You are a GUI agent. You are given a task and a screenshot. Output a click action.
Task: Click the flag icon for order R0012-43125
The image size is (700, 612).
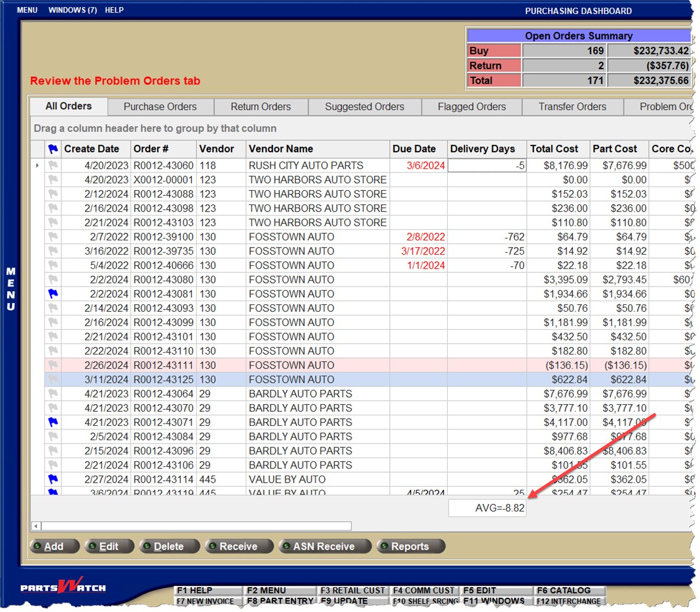click(x=53, y=379)
